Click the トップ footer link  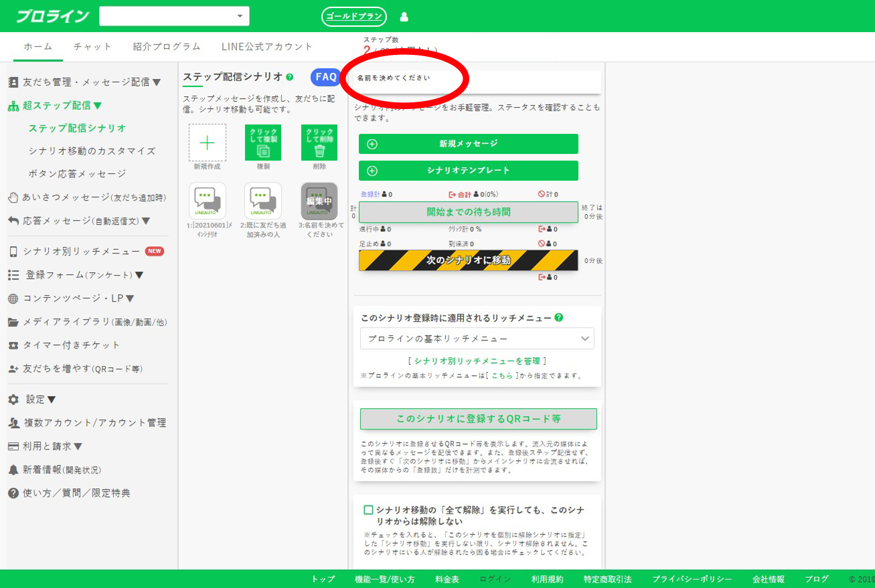point(323,579)
